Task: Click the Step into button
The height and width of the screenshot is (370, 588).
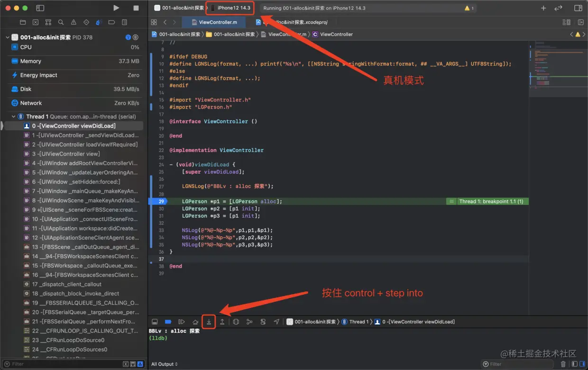Action: click(209, 322)
